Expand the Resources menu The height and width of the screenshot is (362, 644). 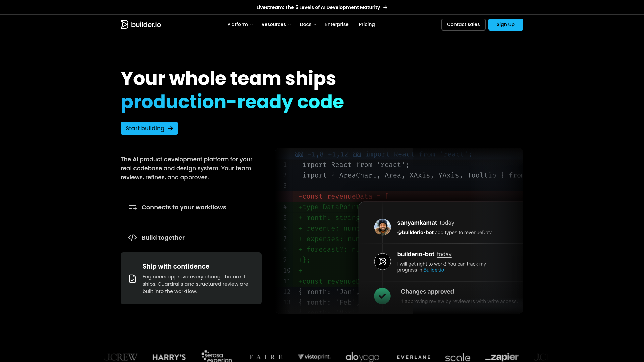(276, 24)
